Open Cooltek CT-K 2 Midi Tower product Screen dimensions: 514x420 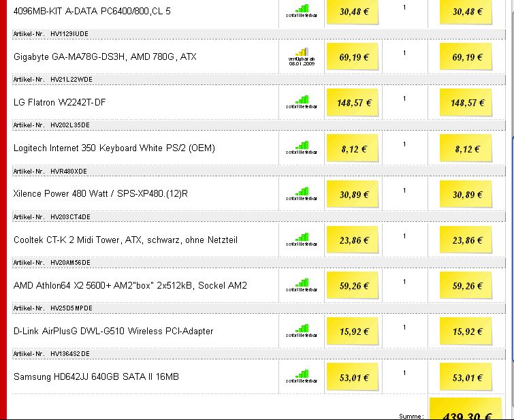coord(125,240)
